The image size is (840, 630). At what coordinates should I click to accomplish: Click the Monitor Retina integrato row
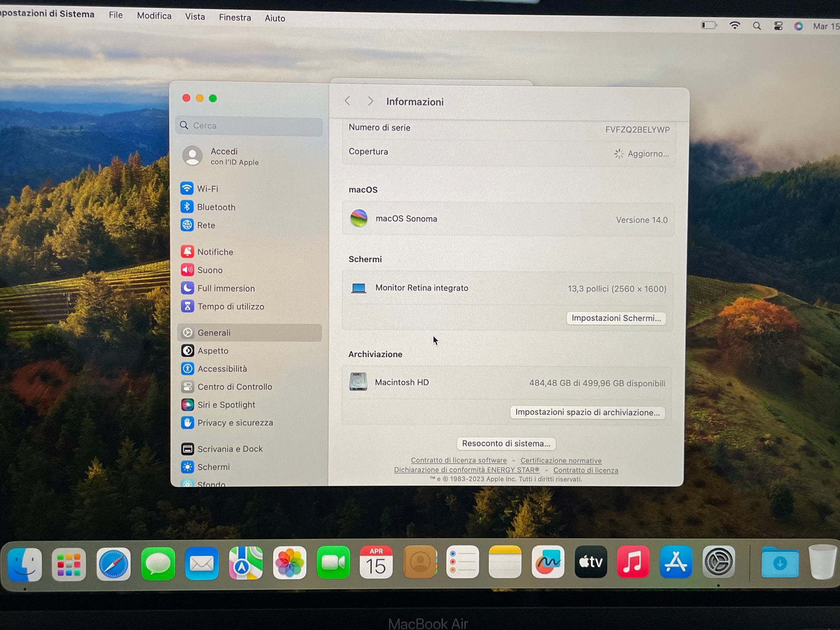[x=508, y=288]
